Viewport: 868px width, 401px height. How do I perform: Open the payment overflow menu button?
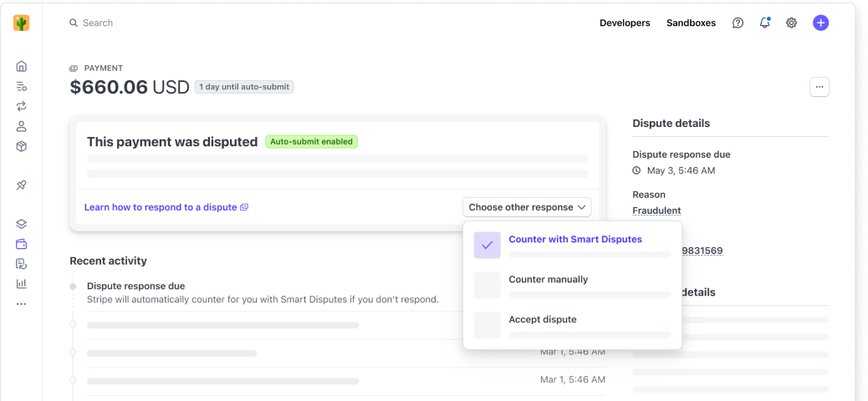(x=819, y=87)
